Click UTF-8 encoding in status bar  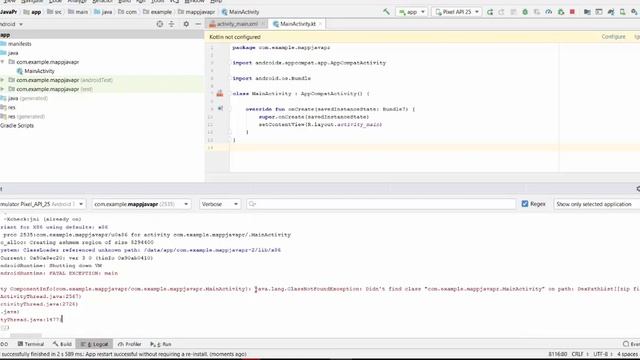(601, 354)
